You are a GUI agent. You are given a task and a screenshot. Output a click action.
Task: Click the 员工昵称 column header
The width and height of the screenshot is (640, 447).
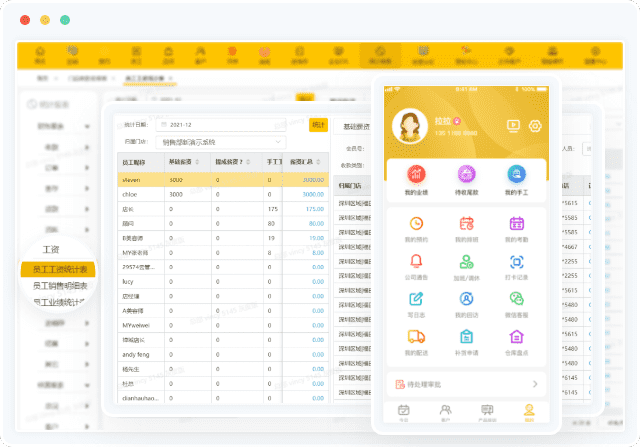[x=141, y=162]
